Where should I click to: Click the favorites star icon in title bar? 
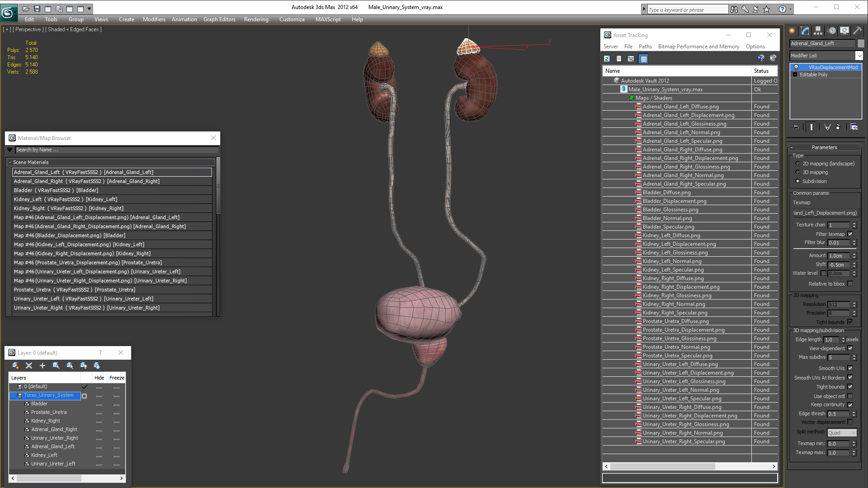(x=767, y=9)
